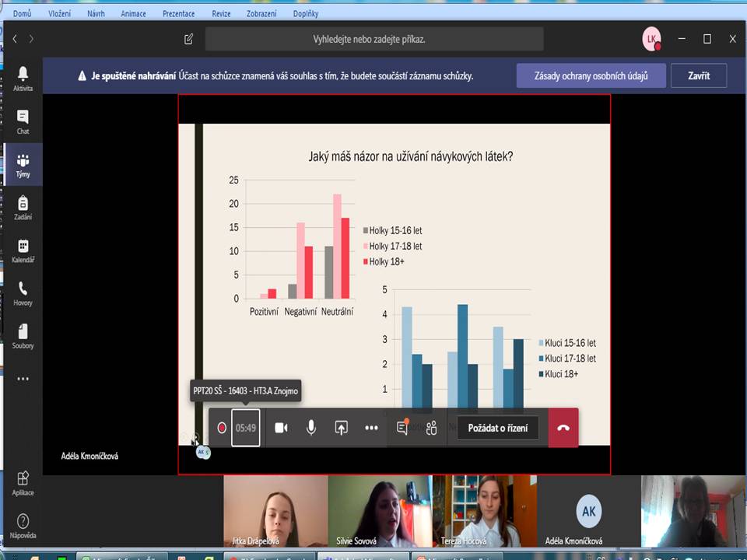This screenshot has height=560, width=747.
Task: Open Zásady ochrany osobních údajů link
Action: 591,76
